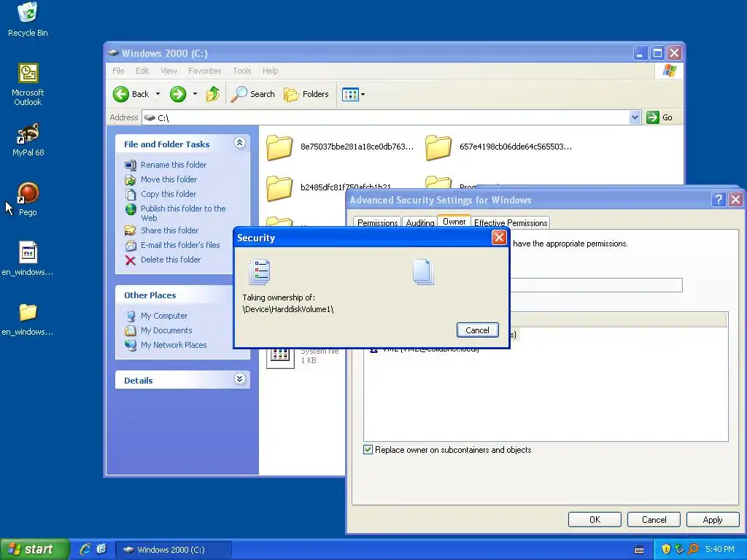747x560 pixels.
Task: Open the View menu
Action: (x=169, y=71)
